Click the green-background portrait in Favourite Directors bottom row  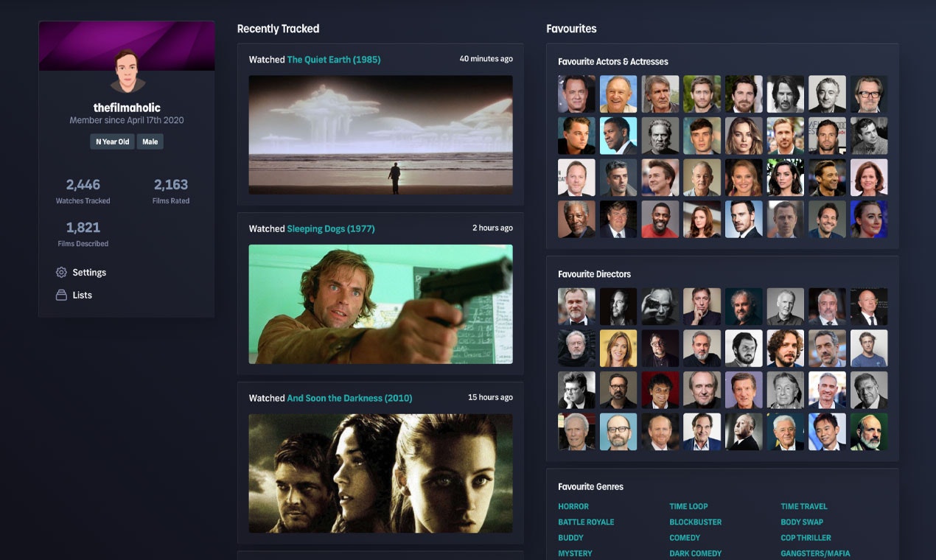pos(869,432)
